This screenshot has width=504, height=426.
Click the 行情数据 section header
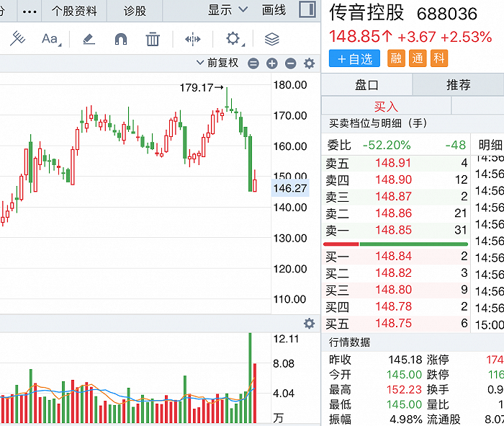pos(349,342)
